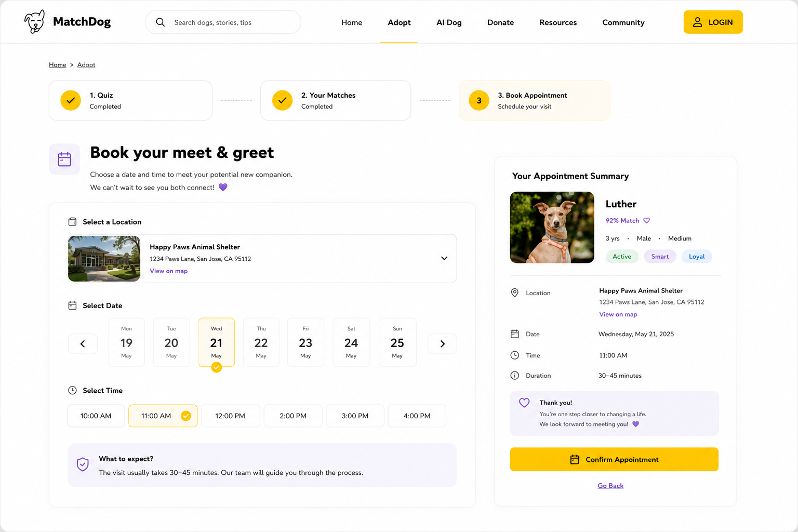The width and height of the screenshot is (798, 532).
Task: Click View on map in appointment summary
Action: click(x=618, y=314)
